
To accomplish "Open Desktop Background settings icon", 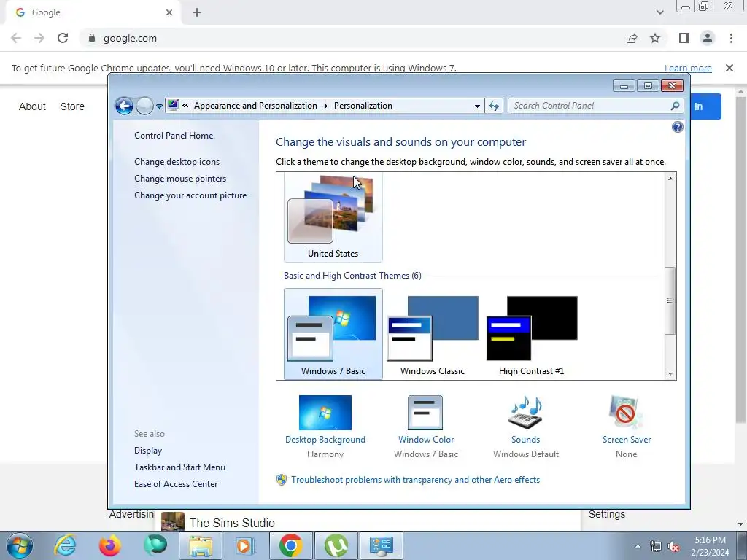I will (x=325, y=413).
